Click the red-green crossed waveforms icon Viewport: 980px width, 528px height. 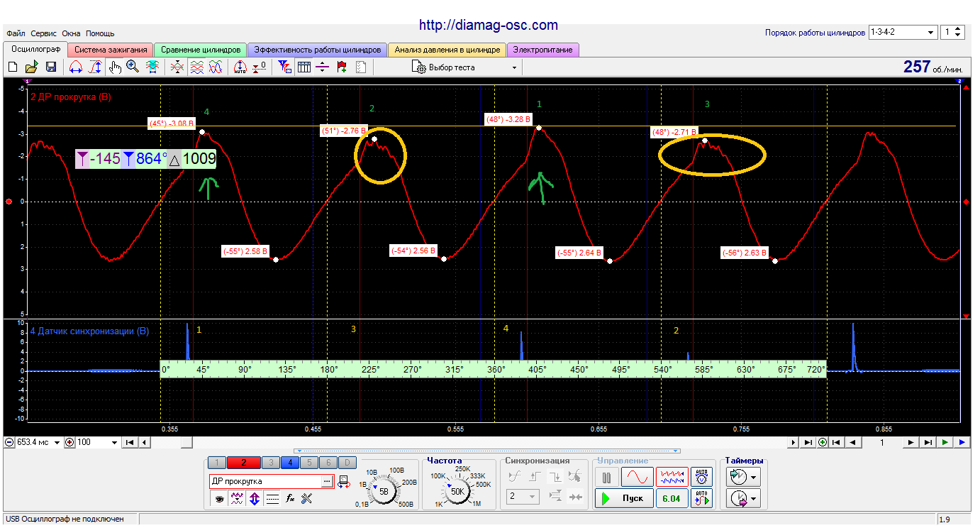(178, 67)
